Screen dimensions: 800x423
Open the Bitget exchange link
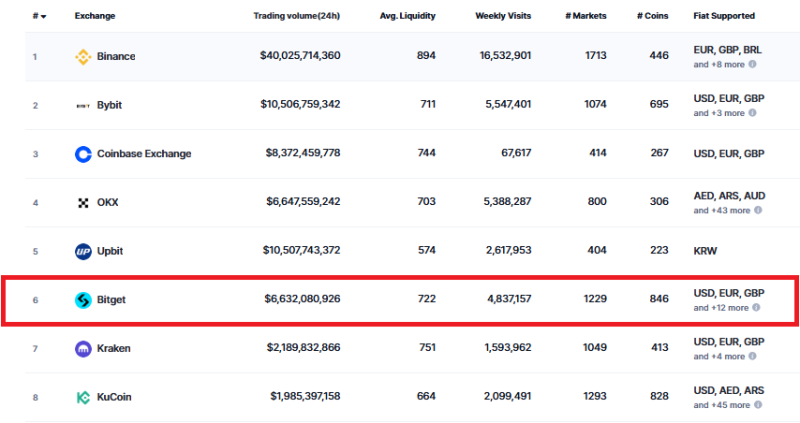[x=111, y=300]
